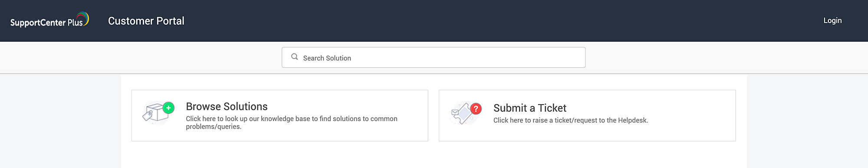Open the Customer Portal title link

[146, 21]
